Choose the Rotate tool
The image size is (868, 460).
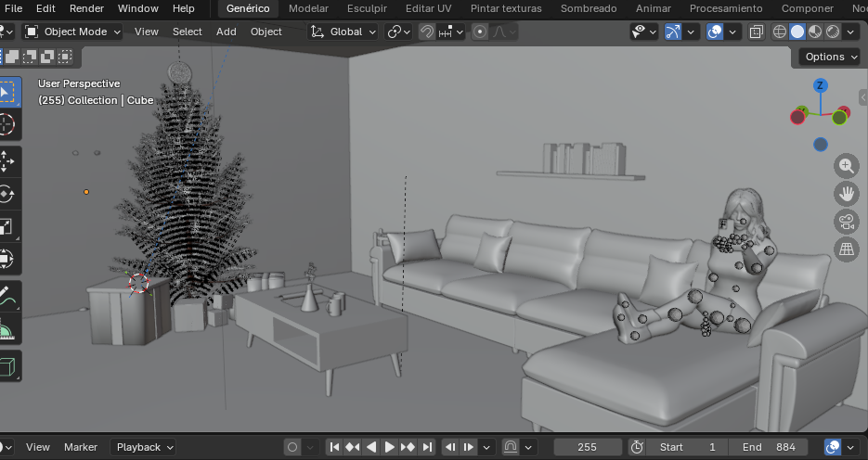coord(7,194)
